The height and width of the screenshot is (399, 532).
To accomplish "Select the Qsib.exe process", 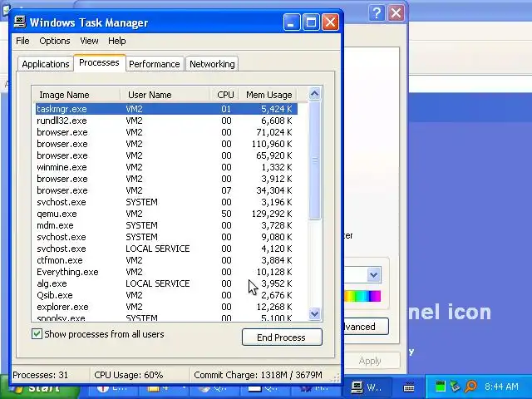I will 166,295.
